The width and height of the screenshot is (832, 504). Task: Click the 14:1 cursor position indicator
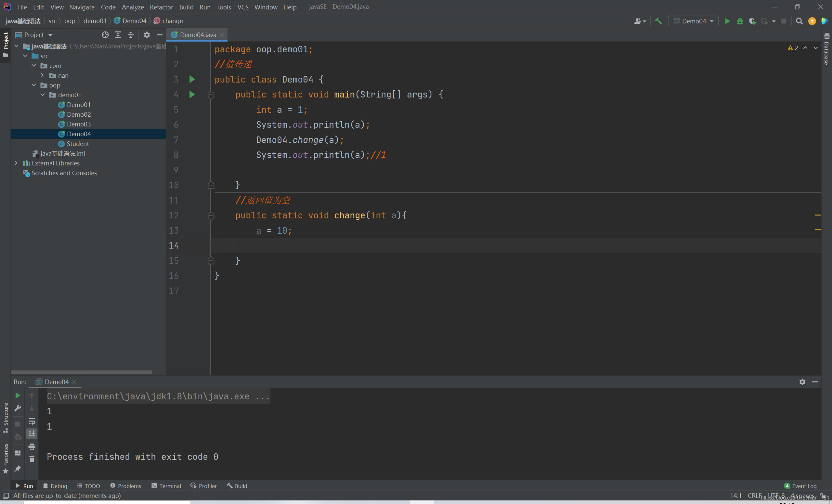click(736, 496)
